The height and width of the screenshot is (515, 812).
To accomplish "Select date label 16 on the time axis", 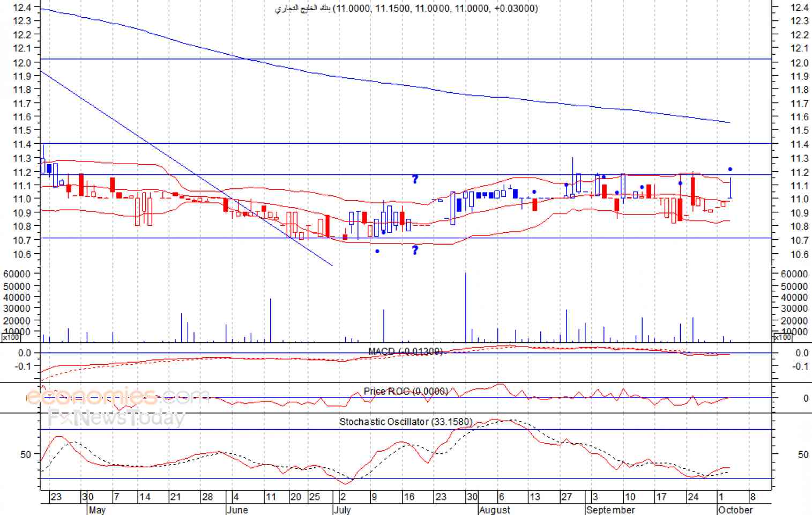I will point(409,497).
